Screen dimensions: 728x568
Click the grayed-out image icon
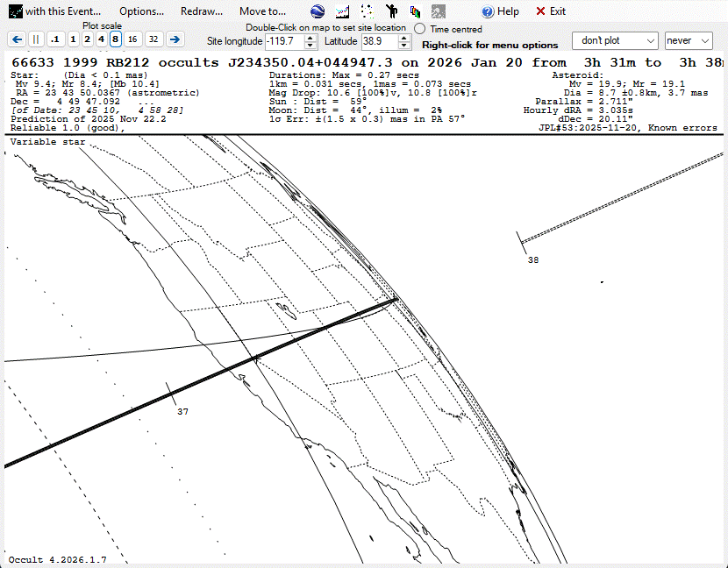(438, 11)
